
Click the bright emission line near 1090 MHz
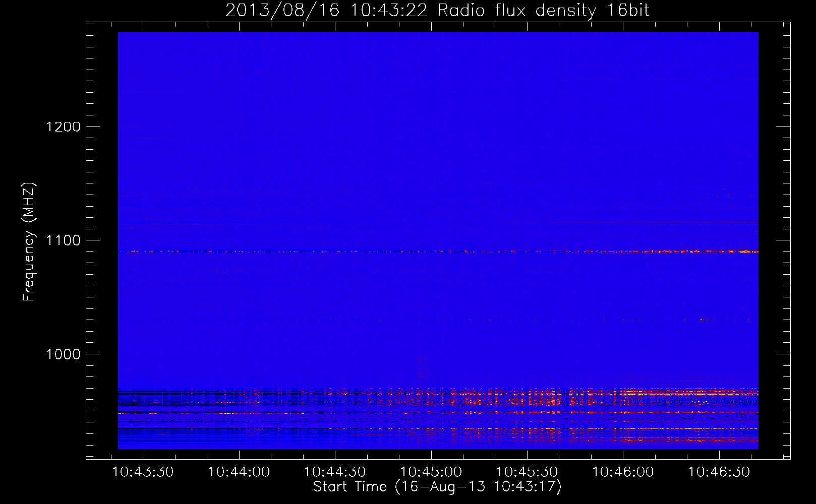click(438, 251)
